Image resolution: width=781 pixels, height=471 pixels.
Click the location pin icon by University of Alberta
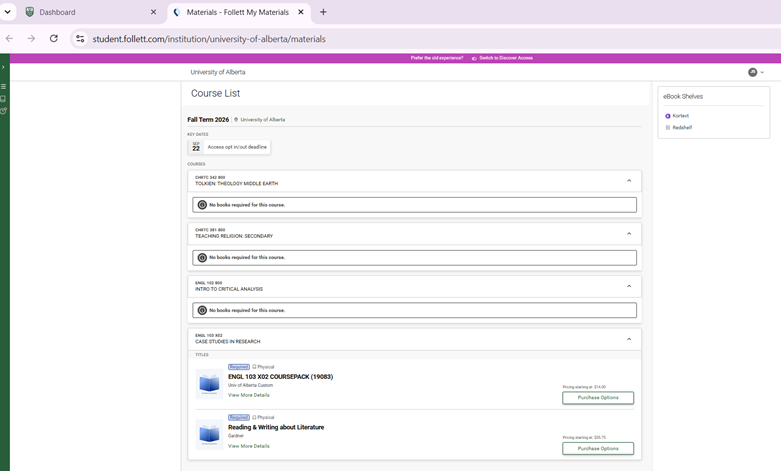click(x=236, y=119)
